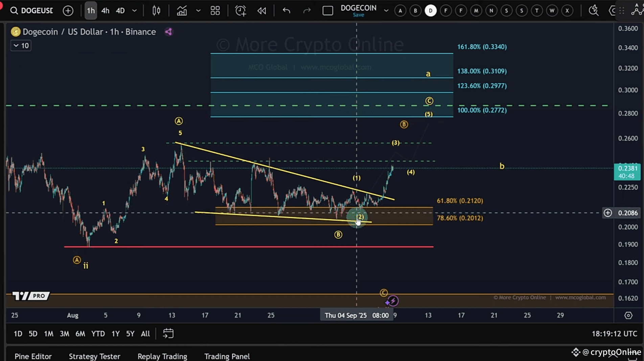Save the DOGECOIN layout

[x=359, y=15]
